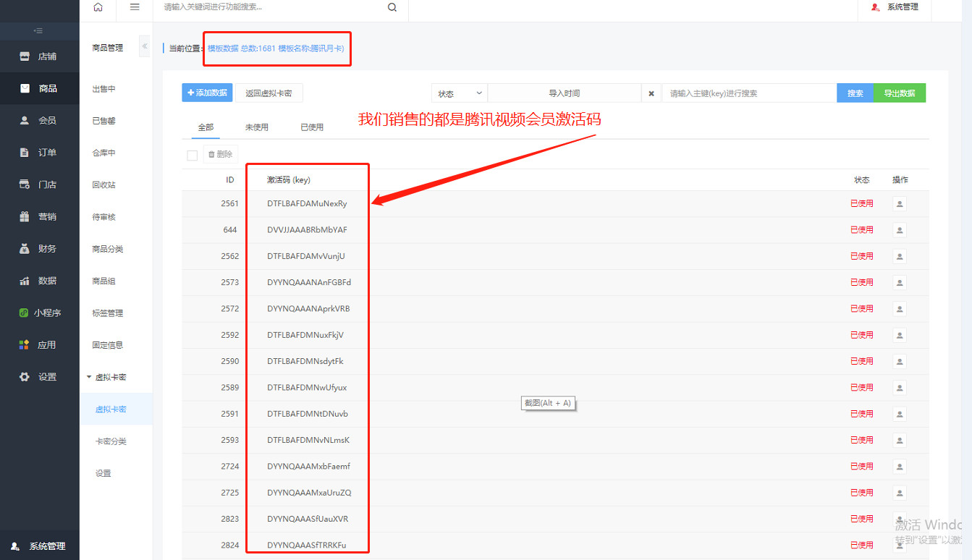Click the blue 搜索 button
Screen dimensions: 972x560
click(855, 93)
